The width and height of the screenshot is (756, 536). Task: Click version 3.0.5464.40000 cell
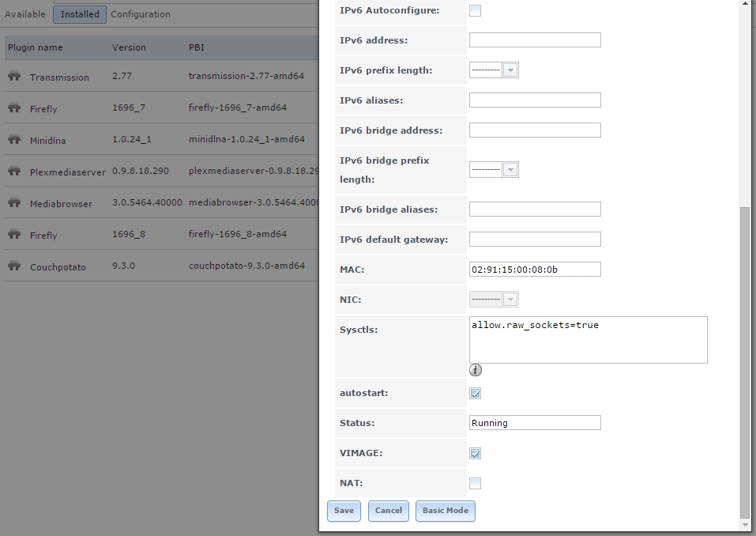click(147, 202)
